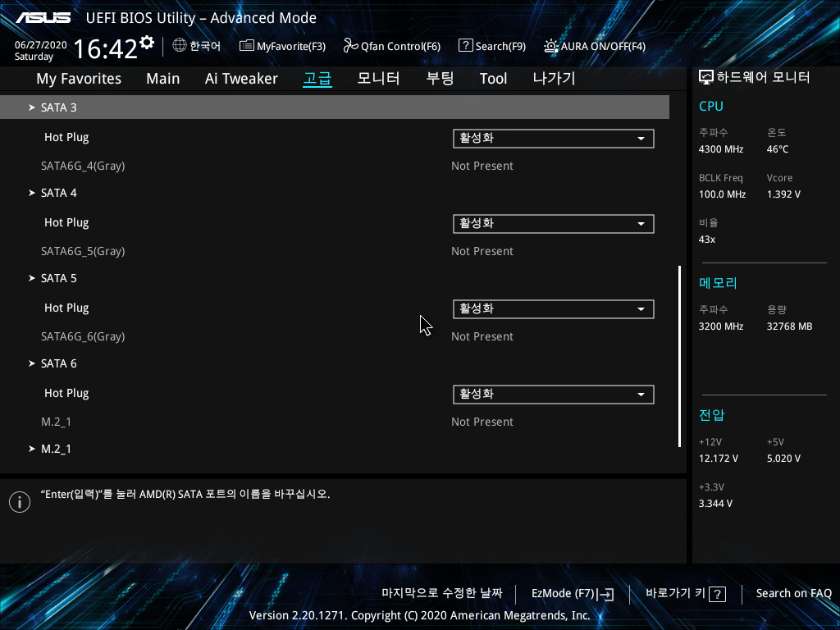Click the hotkeys question mark box icon
840x630 pixels.
(x=717, y=594)
